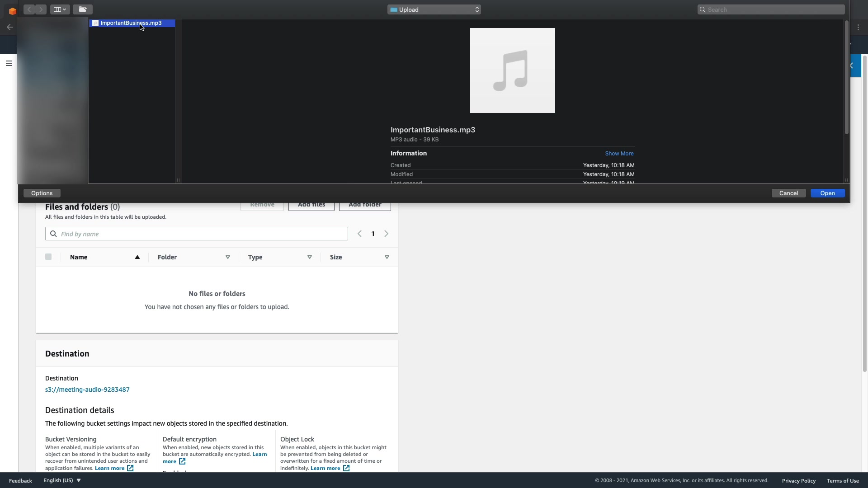
Task: Open the s3://meeting-audio-9283487 destination link
Action: point(87,389)
